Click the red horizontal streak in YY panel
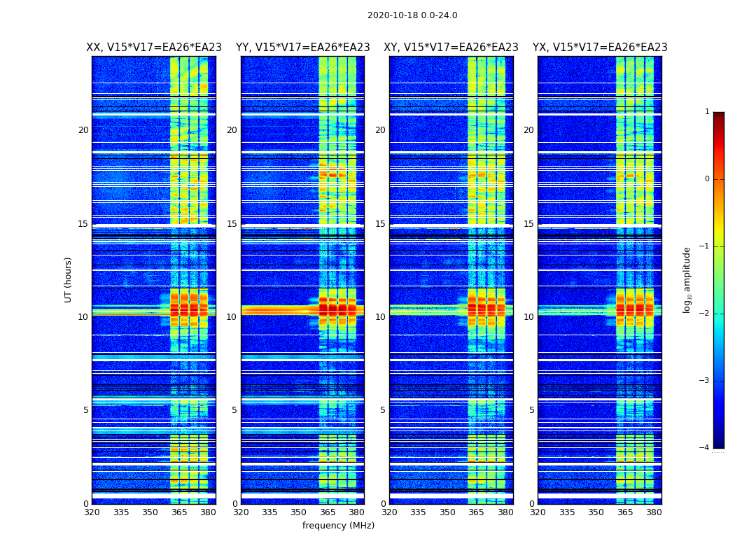 pos(280,310)
